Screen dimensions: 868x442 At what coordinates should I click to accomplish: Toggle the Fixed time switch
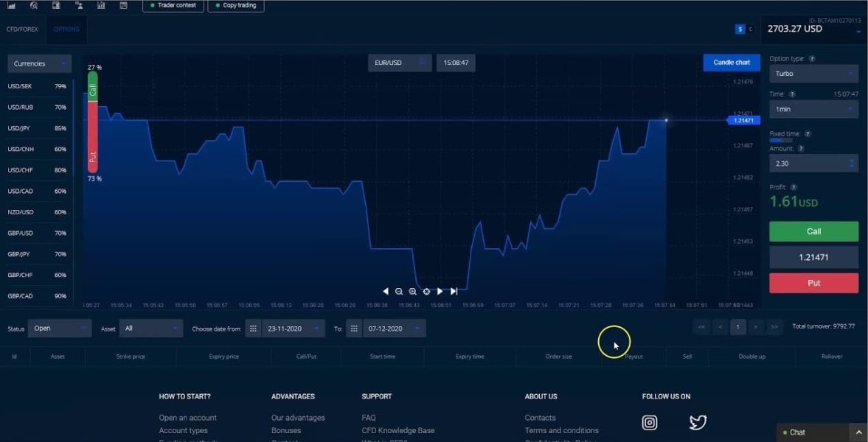[x=781, y=140]
